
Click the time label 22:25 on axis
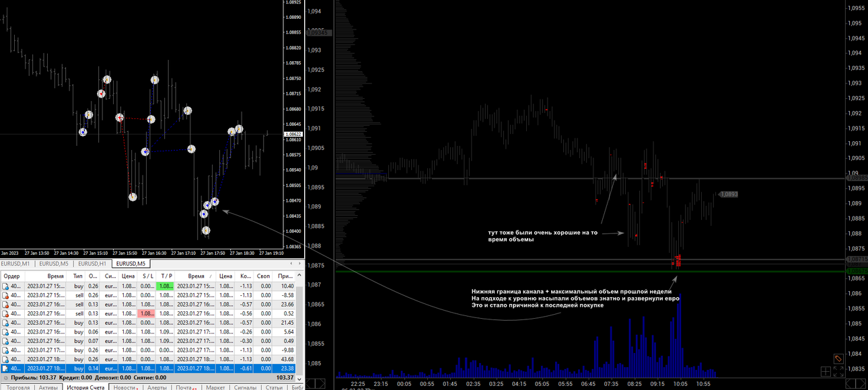click(x=357, y=384)
